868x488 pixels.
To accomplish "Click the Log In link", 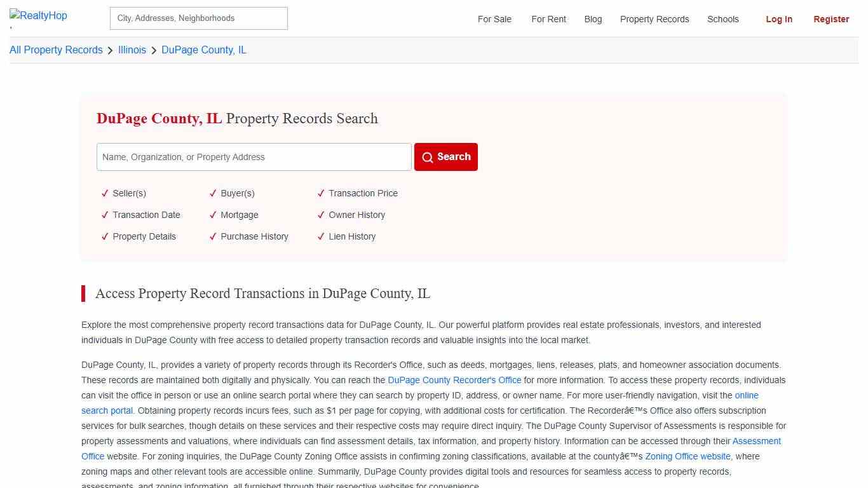I will (x=779, y=19).
